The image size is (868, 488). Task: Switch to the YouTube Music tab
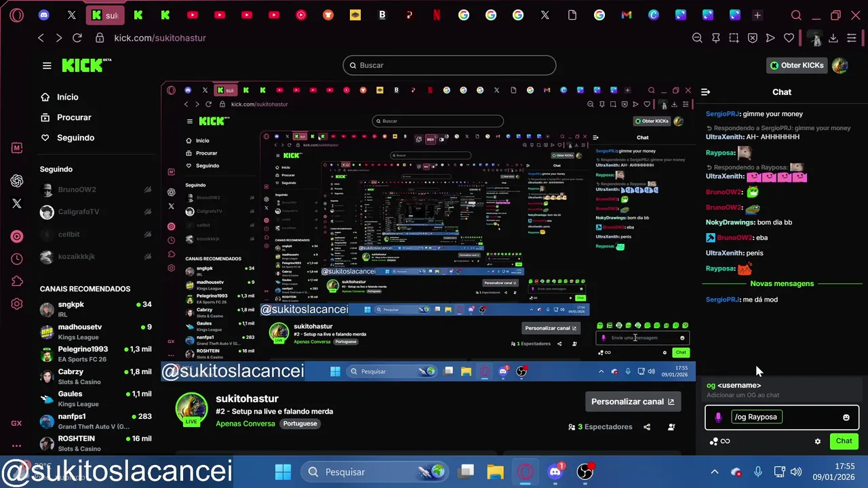pyautogui.click(x=301, y=15)
